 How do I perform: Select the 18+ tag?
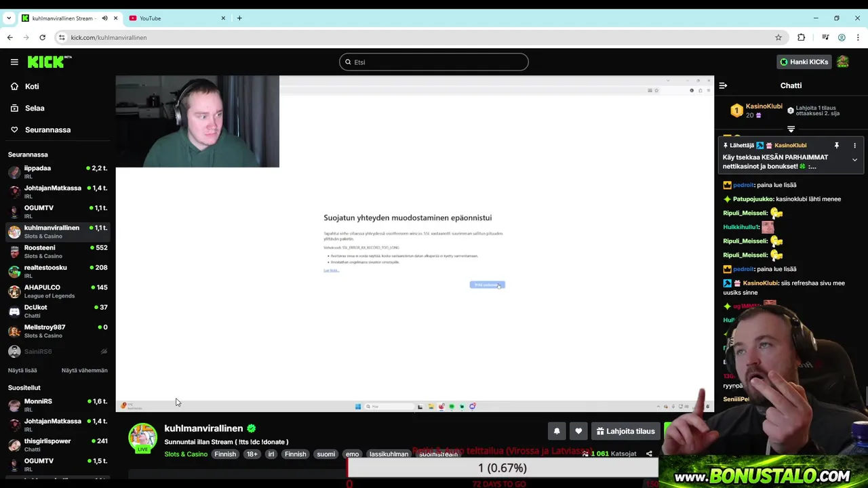252,454
